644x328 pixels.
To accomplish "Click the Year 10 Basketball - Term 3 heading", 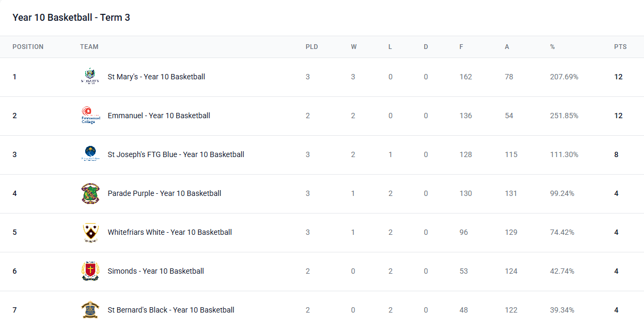I will coord(71,18).
